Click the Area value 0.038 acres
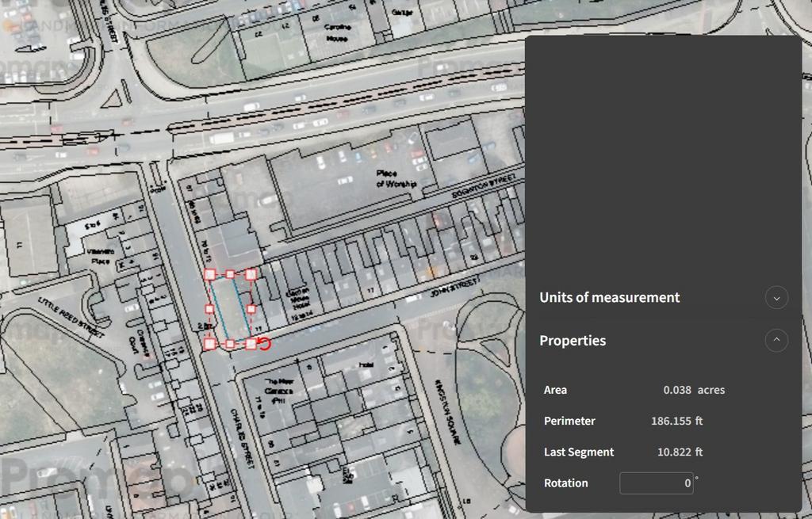The image size is (812, 519). pos(694,390)
